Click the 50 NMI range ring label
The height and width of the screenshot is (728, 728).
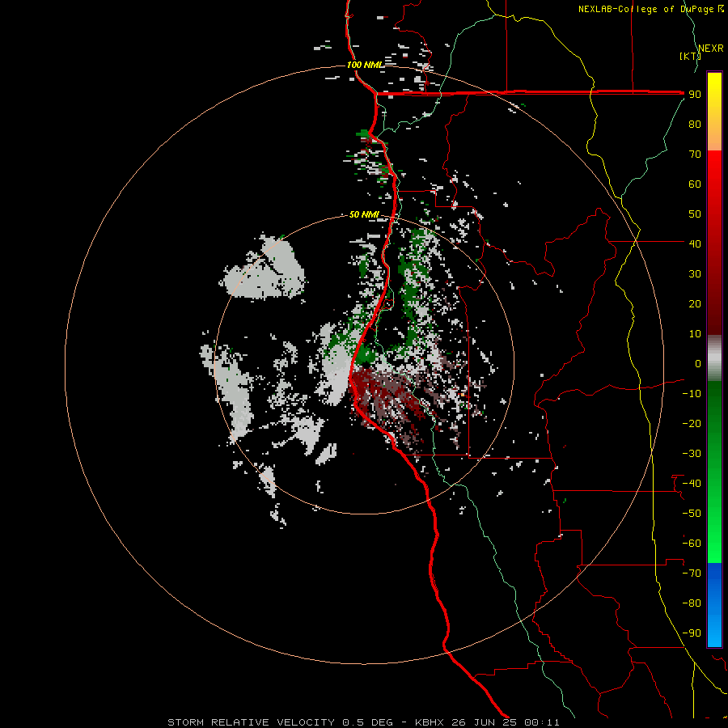(364, 214)
